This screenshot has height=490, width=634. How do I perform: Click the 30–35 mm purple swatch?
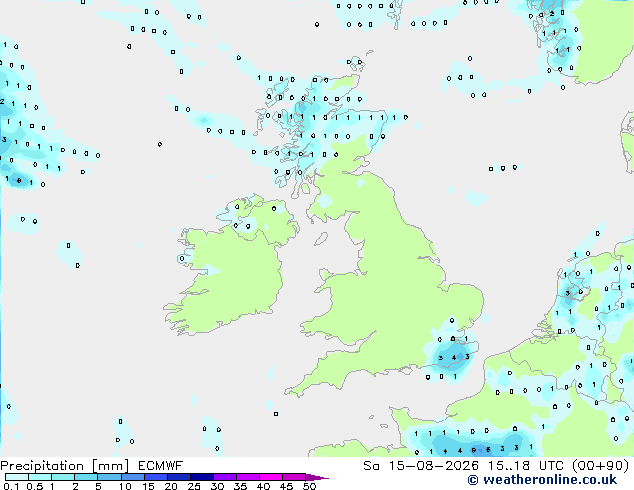[x=225, y=477]
